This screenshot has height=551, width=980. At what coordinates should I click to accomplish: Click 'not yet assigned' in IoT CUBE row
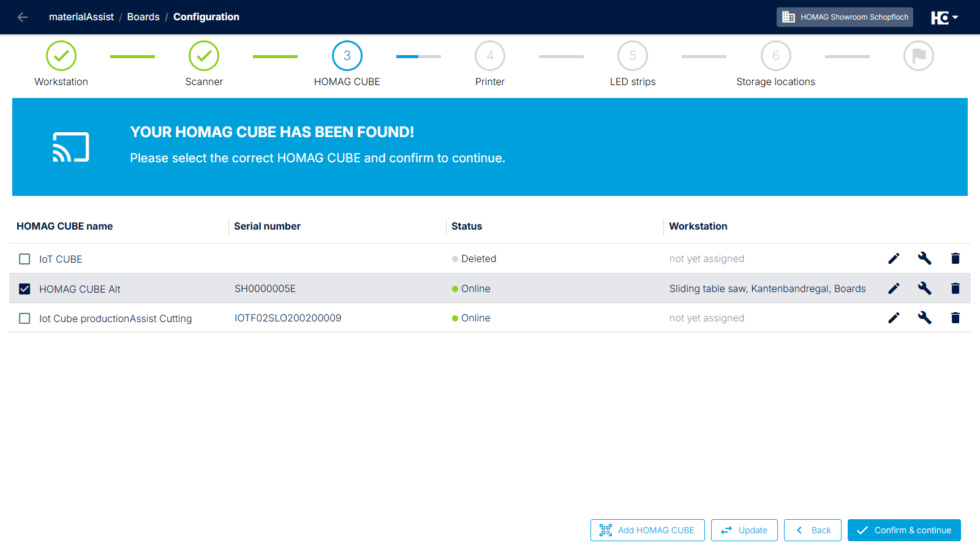(707, 258)
